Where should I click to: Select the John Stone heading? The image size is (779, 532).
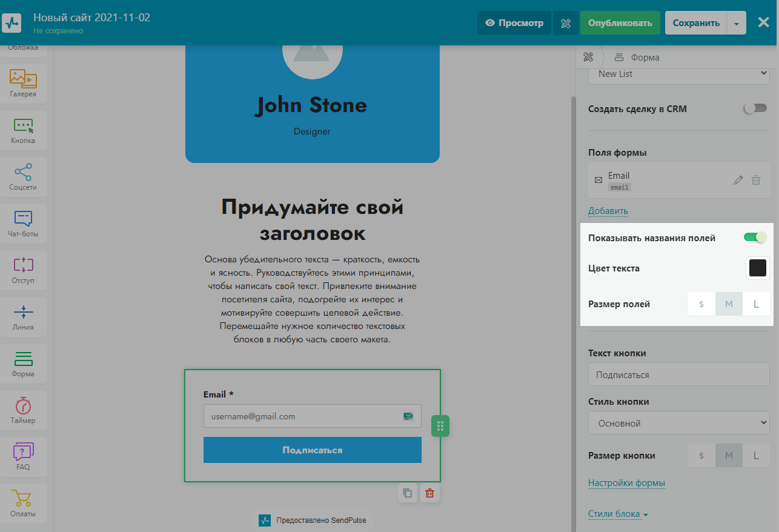tap(312, 105)
